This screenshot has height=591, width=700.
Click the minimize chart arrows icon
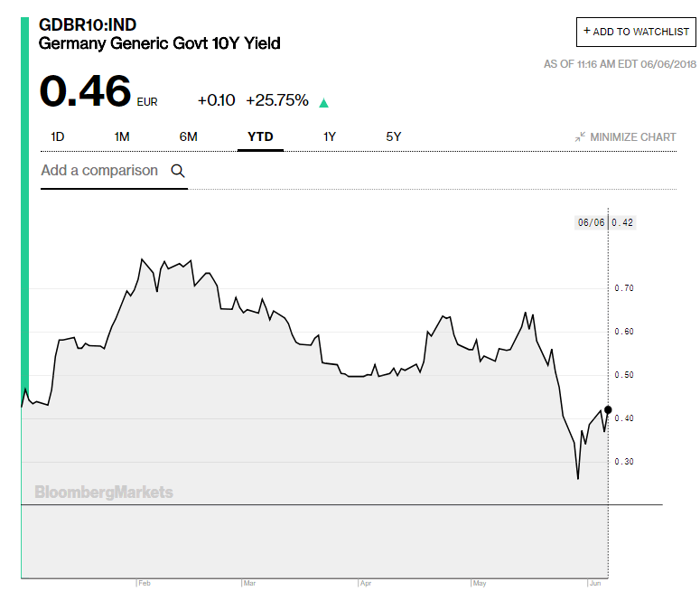point(580,137)
